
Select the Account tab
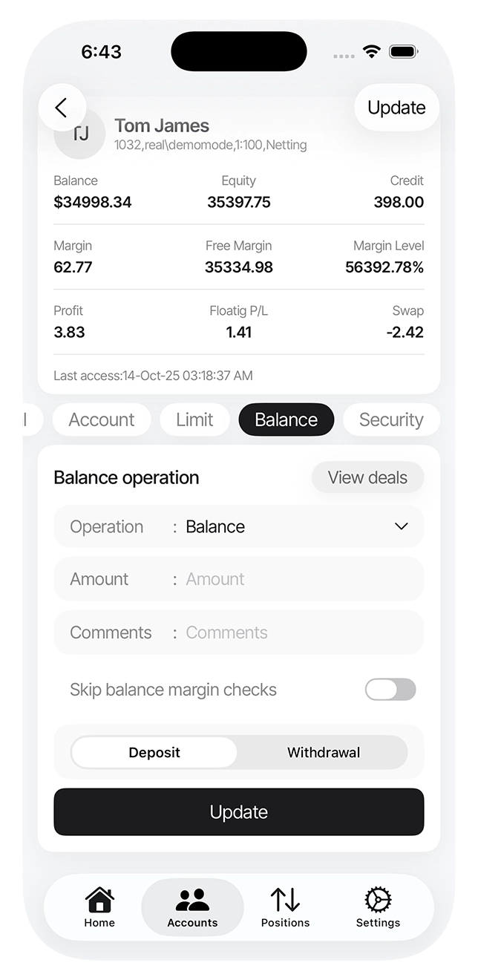pos(102,420)
